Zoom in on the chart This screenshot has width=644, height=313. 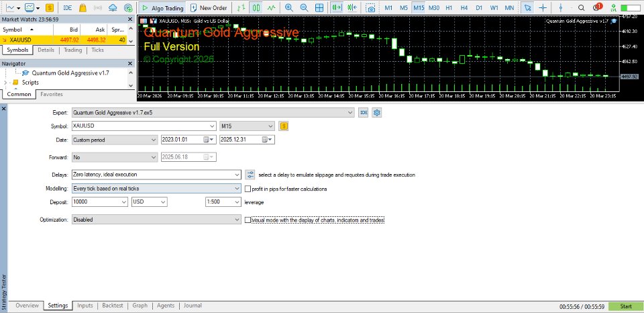click(x=289, y=7)
